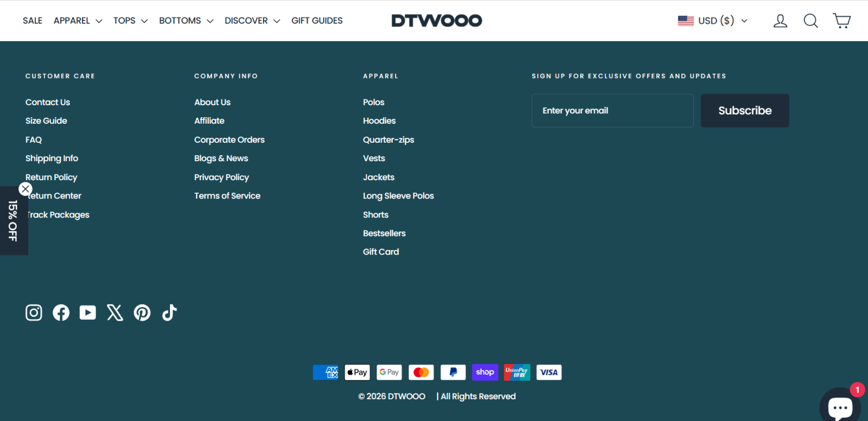
Task: Expand the BOTTOMS dropdown menu
Action: (186, 21)
